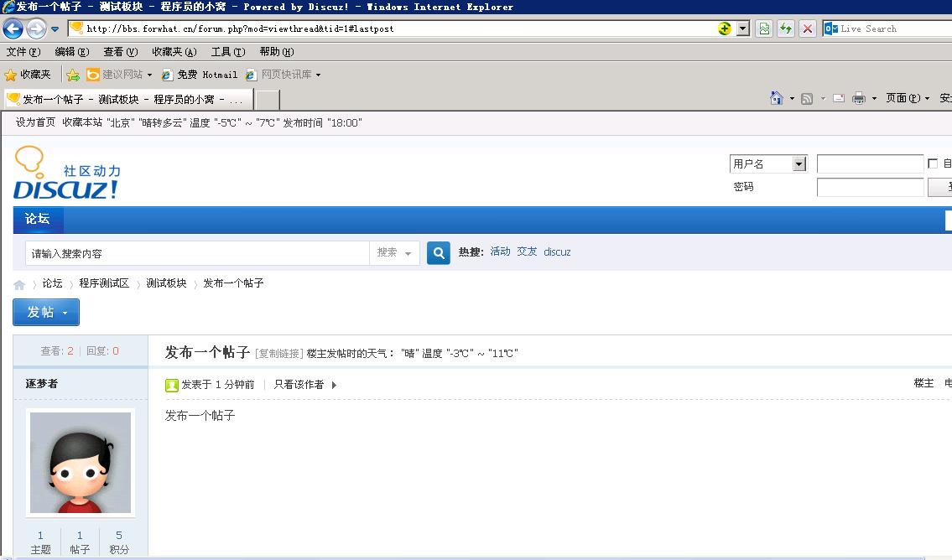This screenshot has width=952, height=560.
Task: Open the recent pages dropdown next to Forward
Action: point(55,29)
